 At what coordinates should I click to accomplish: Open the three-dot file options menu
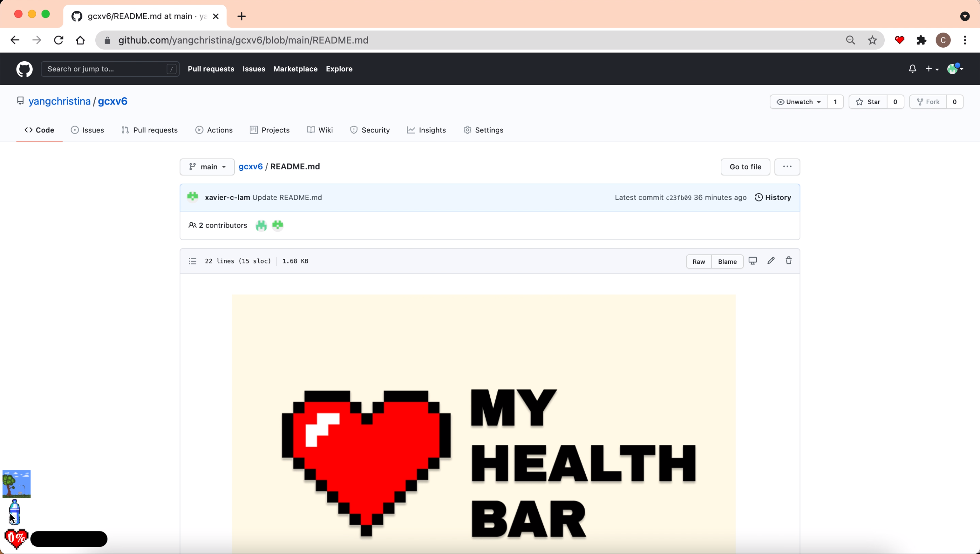point(787,167)
